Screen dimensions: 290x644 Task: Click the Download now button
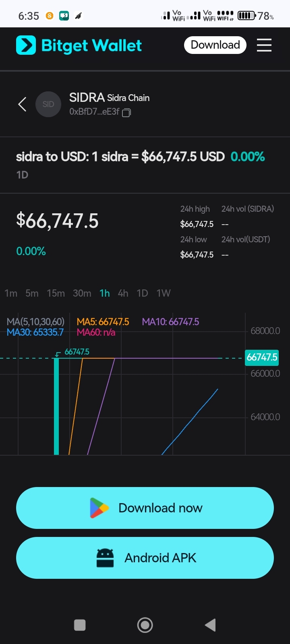tap(145, 508)
